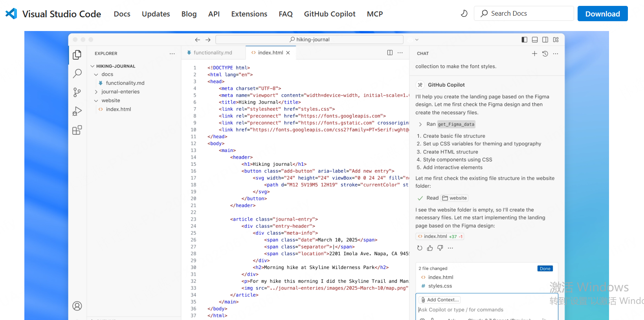
Task: Click the GitHub Copilot avatar icon
Action: (x=420, y=85)
